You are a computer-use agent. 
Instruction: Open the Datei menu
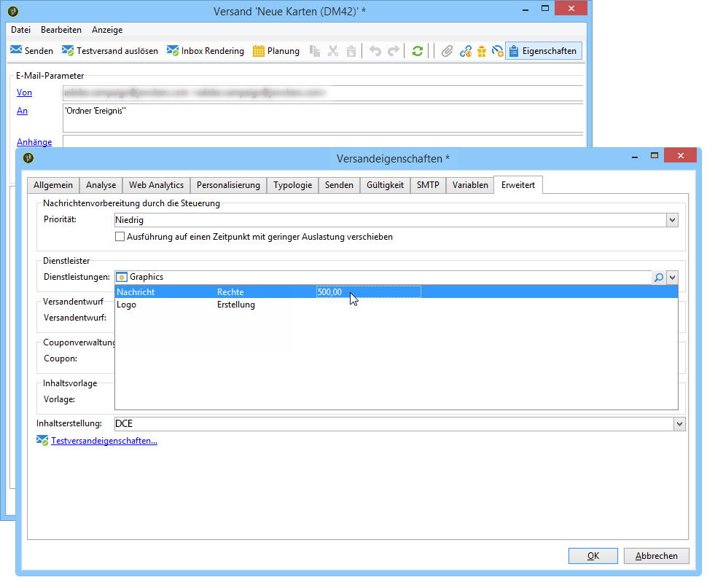point(20,30)
